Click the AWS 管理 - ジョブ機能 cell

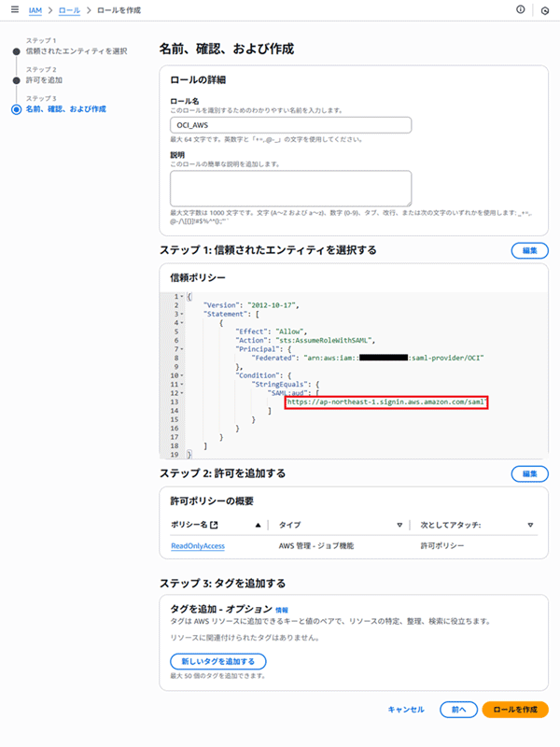coord(316,546)
